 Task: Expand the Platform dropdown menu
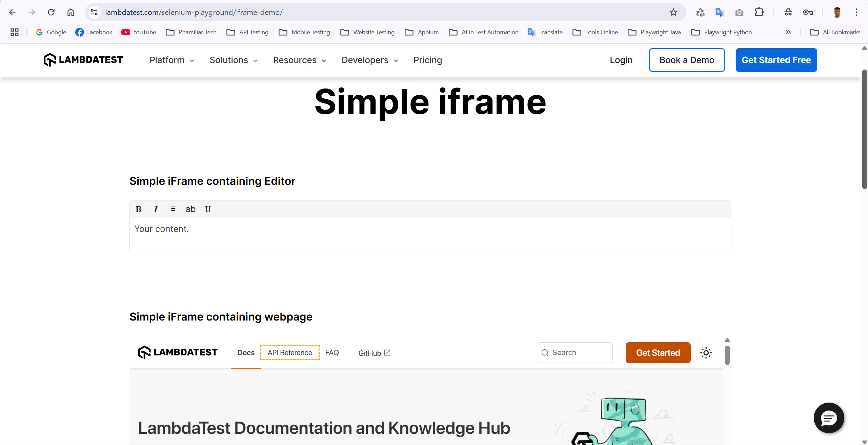coord(171,60)
